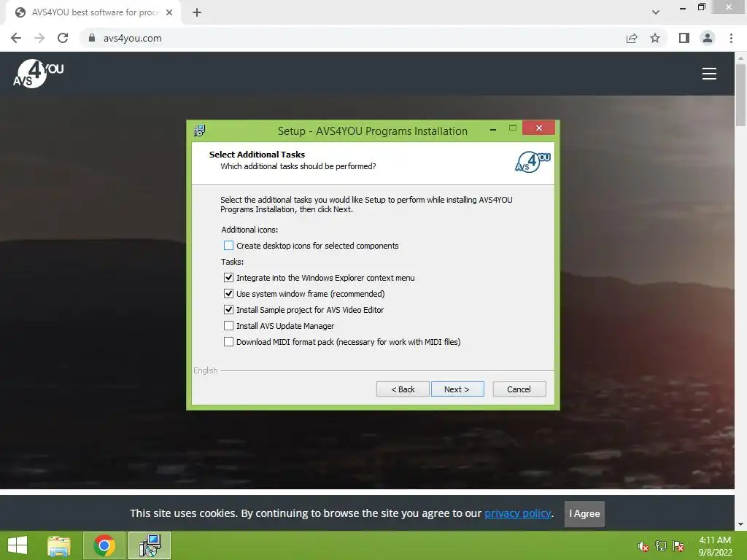Image resolution: width=747 pixels, height=560 pixels.
Task: Cancel the AVS4YOU installation
Action: 519,389
